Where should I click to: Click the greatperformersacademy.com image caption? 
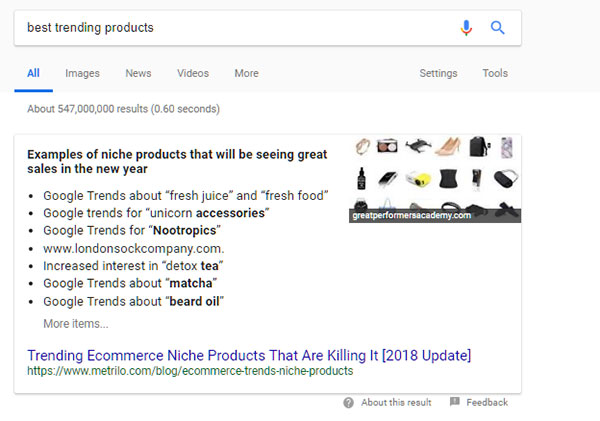(412, 215)
